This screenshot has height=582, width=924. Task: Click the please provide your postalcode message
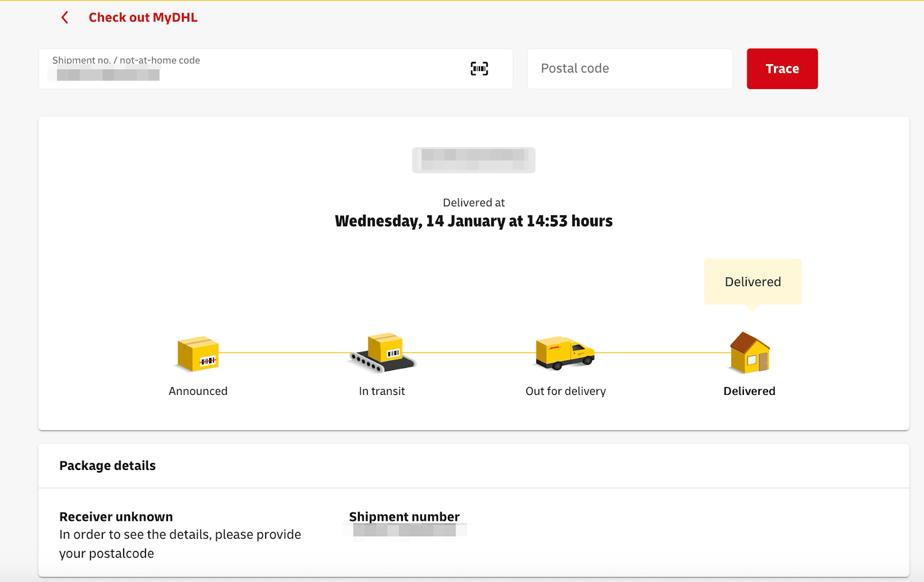[180, 544]
